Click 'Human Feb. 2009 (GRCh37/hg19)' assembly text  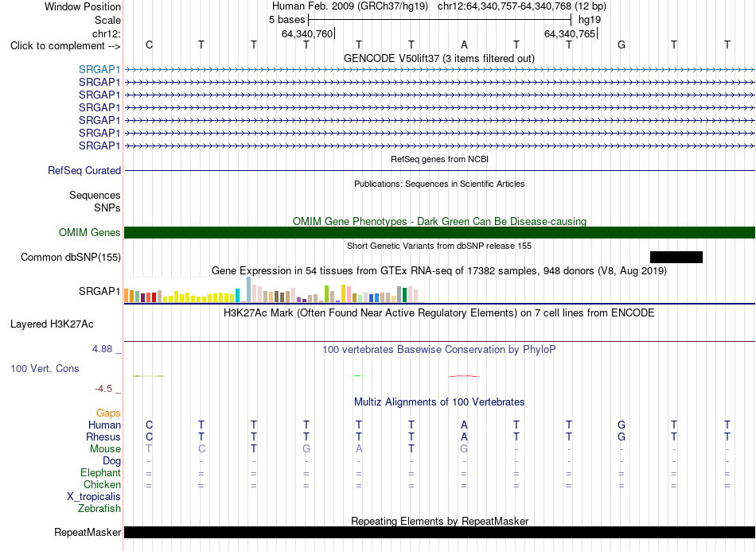(x=350, y=6)
